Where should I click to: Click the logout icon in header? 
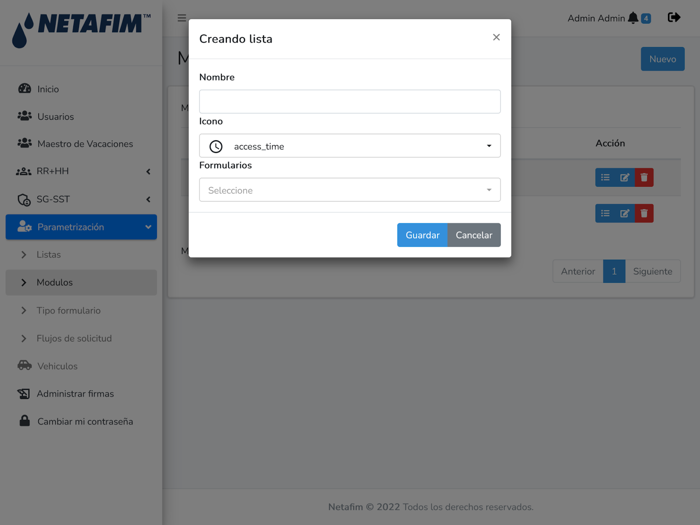674,17
